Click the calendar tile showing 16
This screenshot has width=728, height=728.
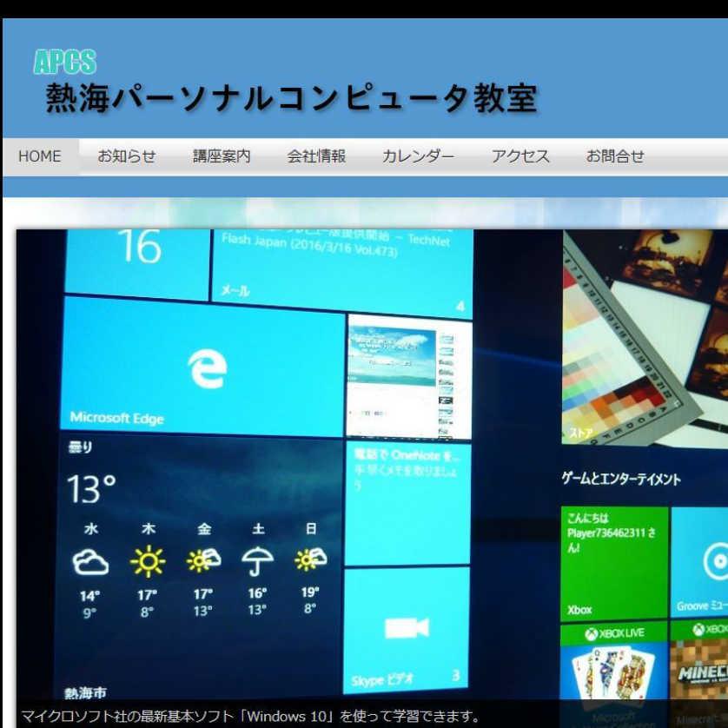(x=137, y=263)
